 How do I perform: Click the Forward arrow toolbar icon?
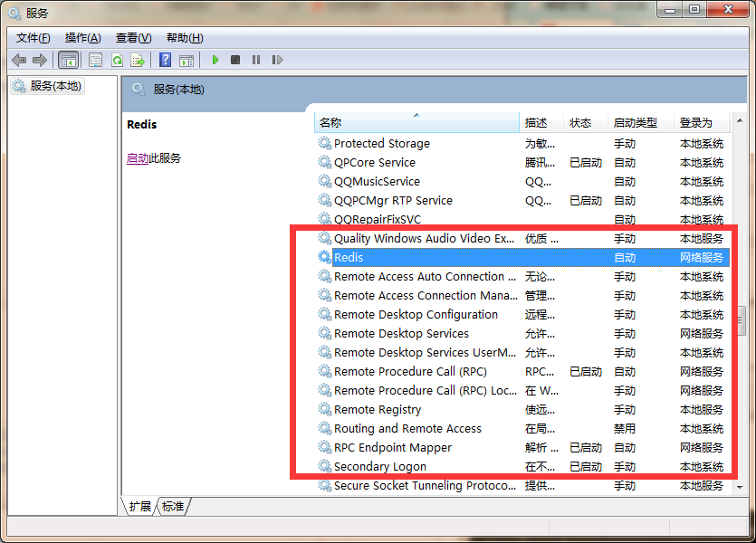coord(40,61)
